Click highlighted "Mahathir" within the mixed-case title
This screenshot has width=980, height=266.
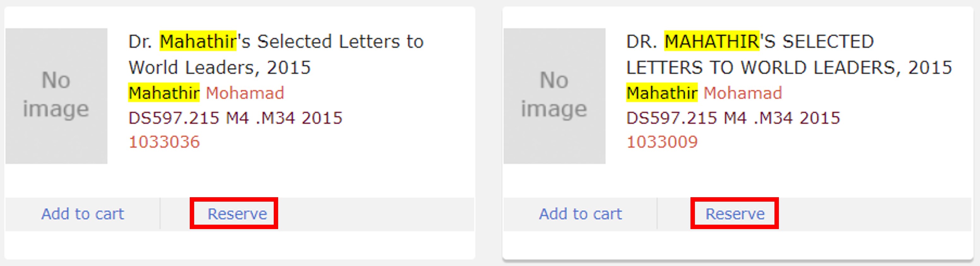[x=198, y=41]
